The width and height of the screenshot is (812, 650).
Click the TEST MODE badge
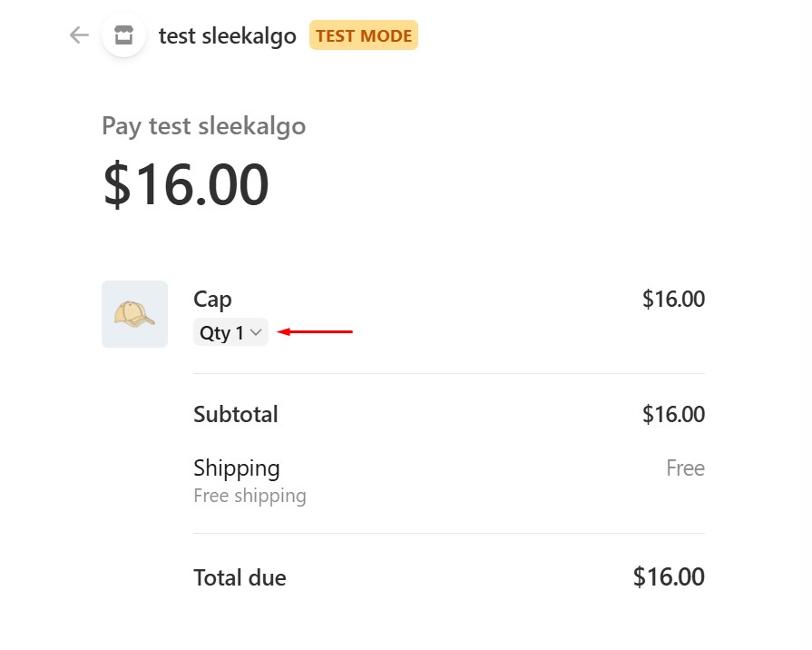pyautogui.click(x=364, y=36)
